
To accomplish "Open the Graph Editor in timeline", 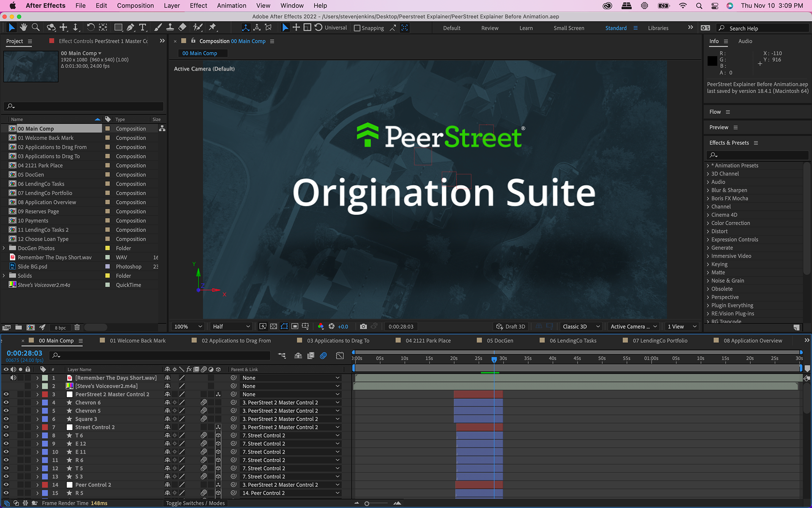I will [340, 356].
